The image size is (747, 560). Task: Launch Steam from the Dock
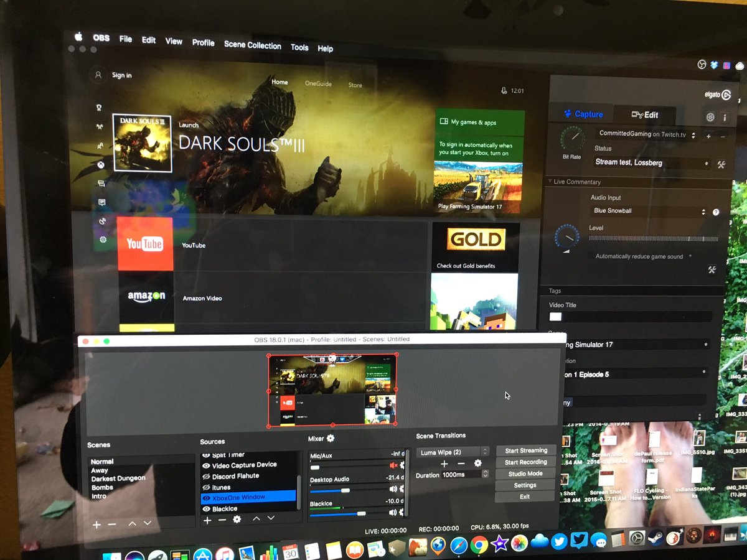655,538
